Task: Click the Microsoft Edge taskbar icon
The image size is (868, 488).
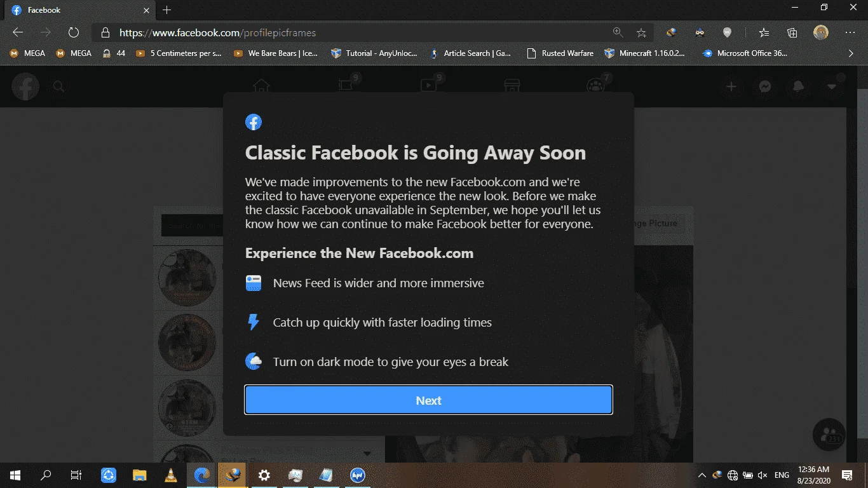Action: click(202, 475)
